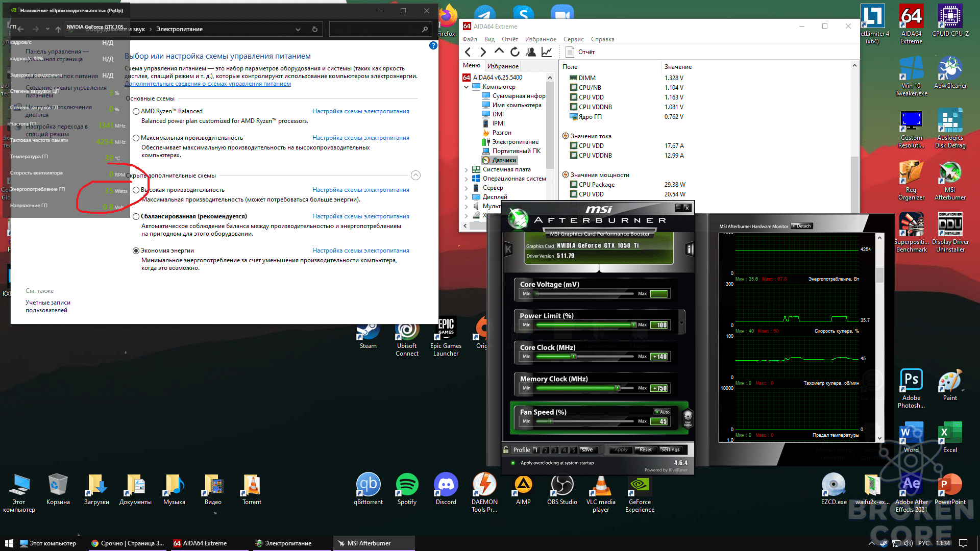Open Steam desktop shortcut
The height and width of the screenshot is (551, 980).
point(368,334)
